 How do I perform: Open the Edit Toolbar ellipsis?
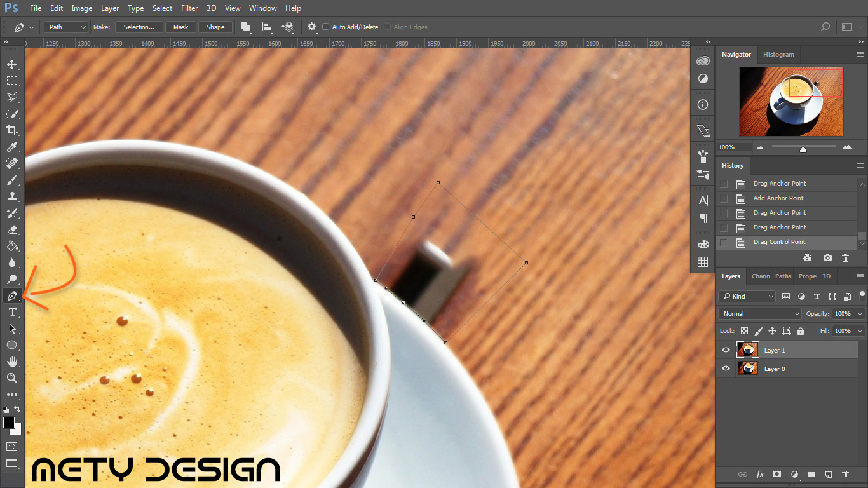(x=12, y=395)
